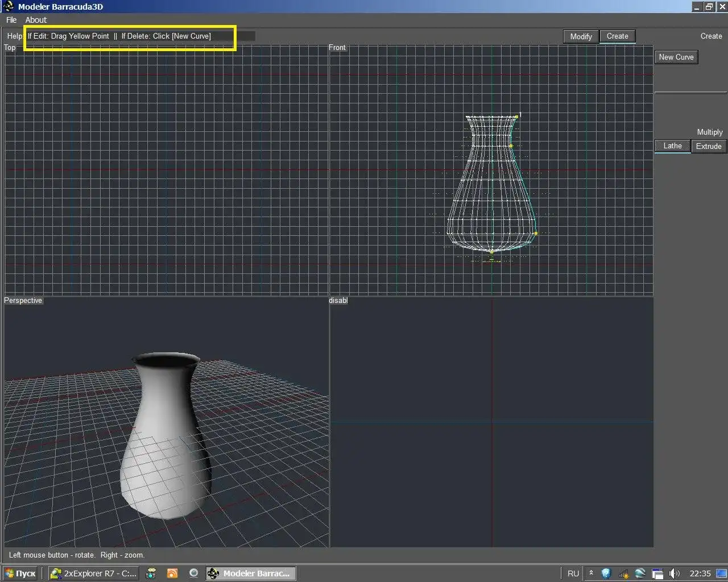This screenshot has height=582, width=728.
Task: Select the Lathe multiply option
Action: pos(672,146)
